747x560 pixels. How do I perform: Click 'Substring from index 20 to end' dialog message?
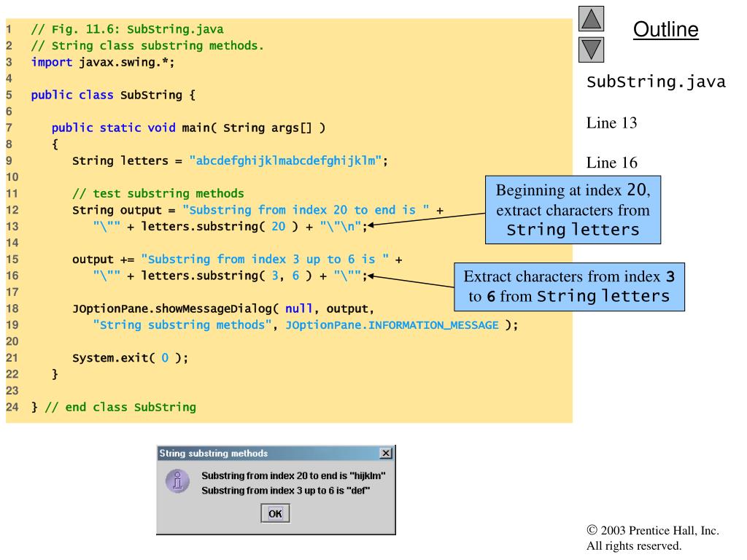coord(293,475)
